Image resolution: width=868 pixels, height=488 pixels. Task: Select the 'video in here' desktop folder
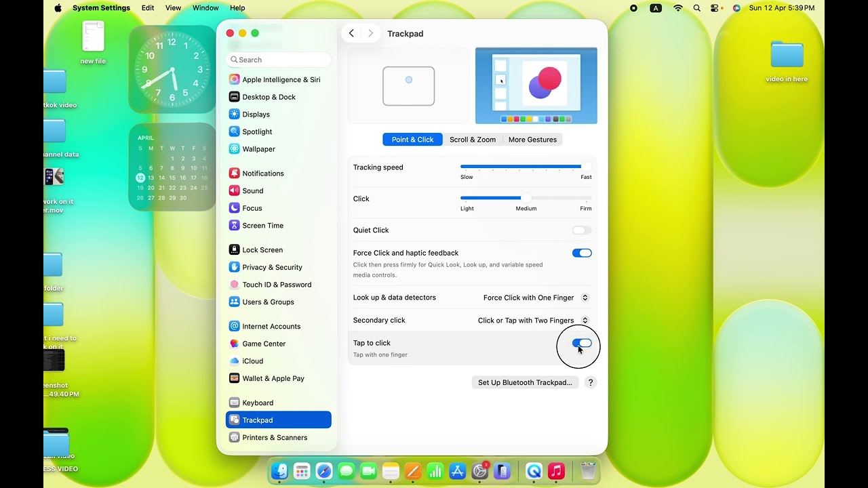click(x=787, y=60)
